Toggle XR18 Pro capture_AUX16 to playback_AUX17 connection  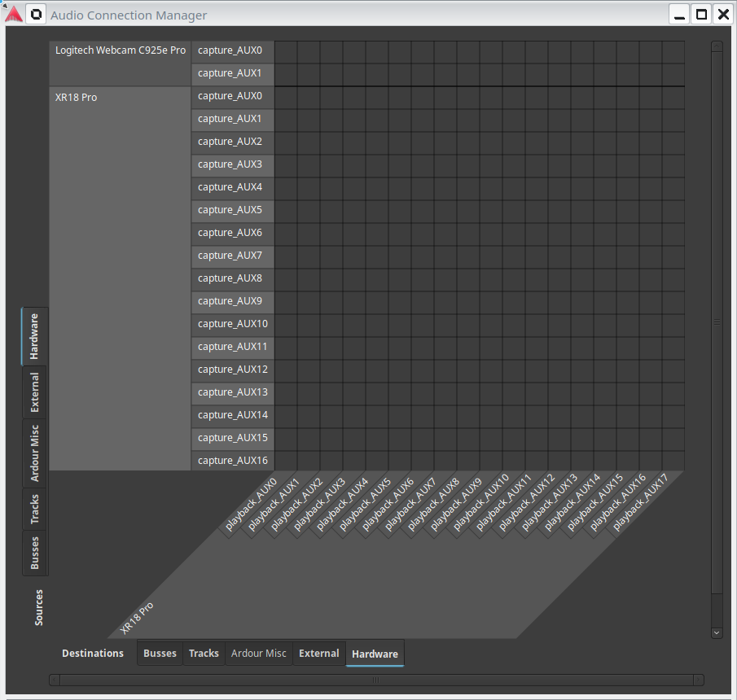(673, 461)
